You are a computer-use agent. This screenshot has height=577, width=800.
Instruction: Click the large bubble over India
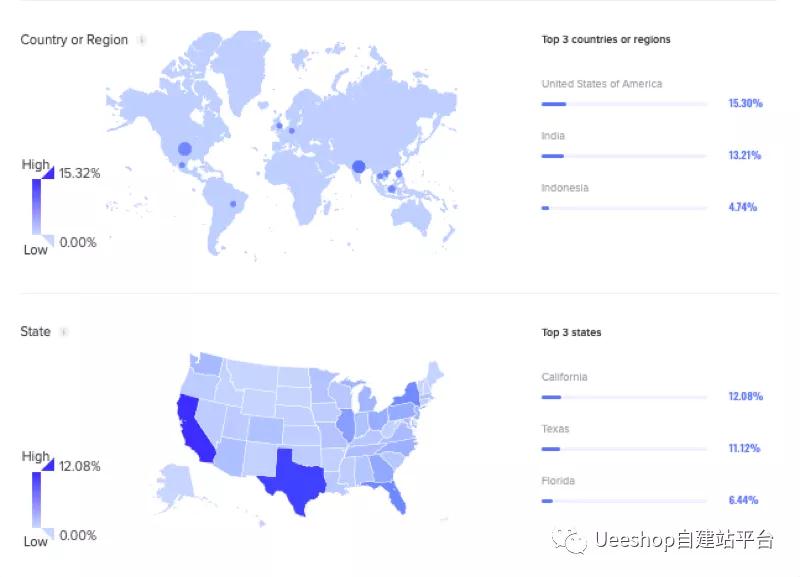point(359,166)
